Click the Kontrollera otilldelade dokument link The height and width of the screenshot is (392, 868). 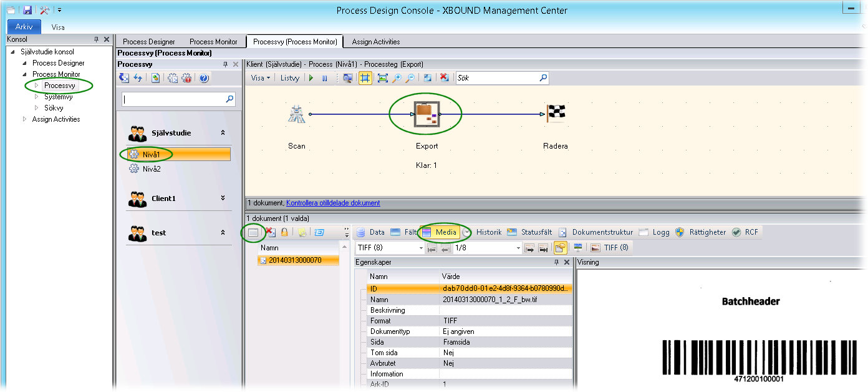tap(333, 203)
